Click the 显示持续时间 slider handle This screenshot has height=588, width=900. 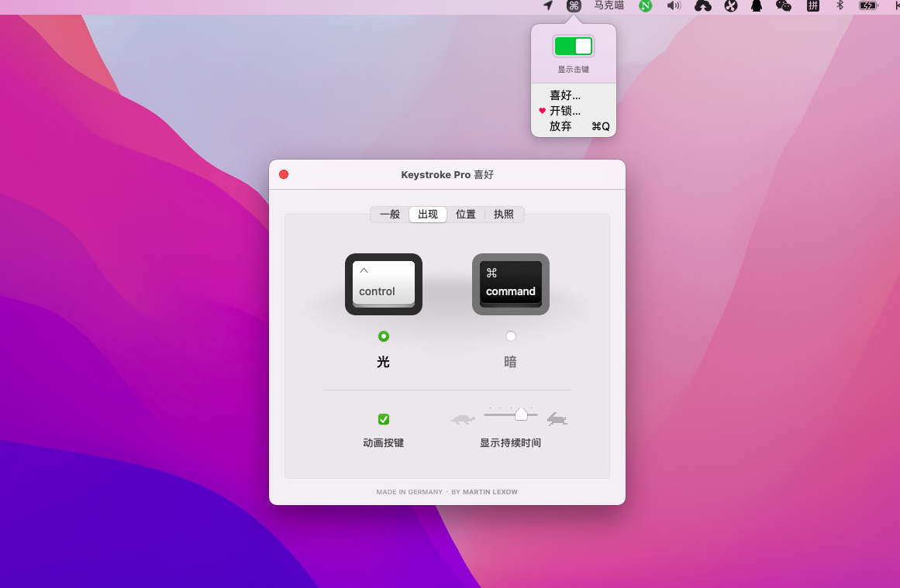(x=521, y=414)
